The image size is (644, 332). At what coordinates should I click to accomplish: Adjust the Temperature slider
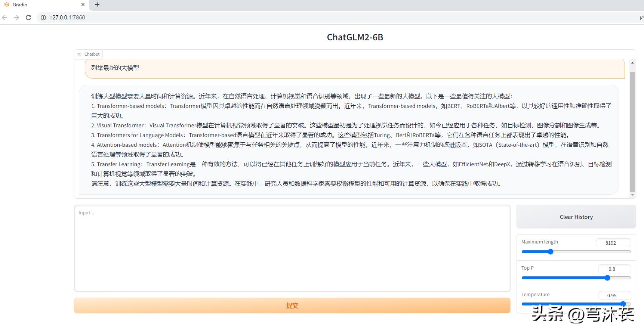[x=576, y=304]
